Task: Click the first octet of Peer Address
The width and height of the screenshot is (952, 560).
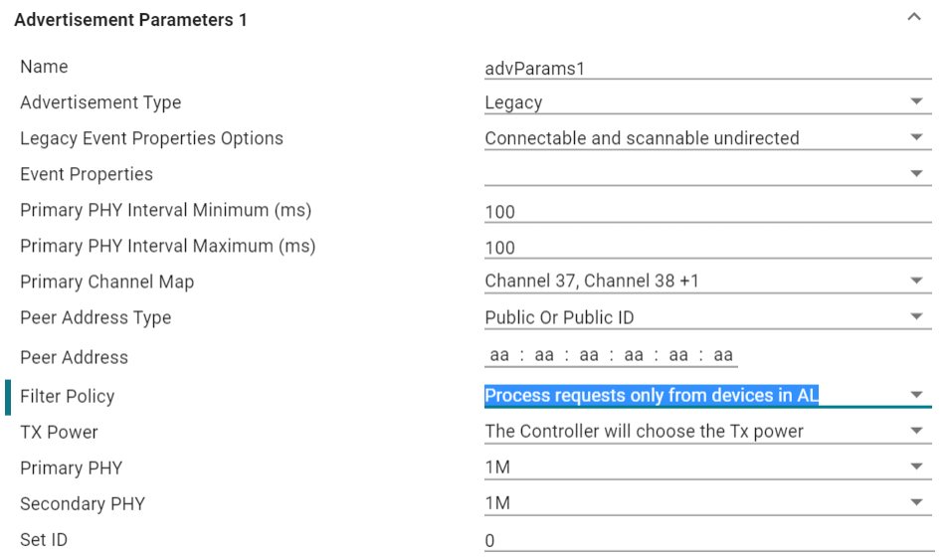Action: coord(499,355)
